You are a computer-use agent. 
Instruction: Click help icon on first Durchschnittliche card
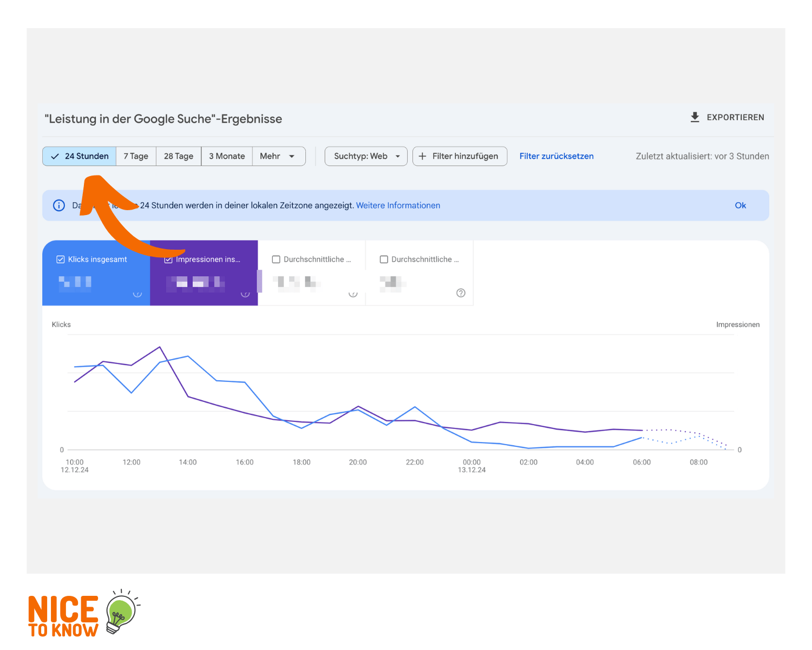pos(353,293)
